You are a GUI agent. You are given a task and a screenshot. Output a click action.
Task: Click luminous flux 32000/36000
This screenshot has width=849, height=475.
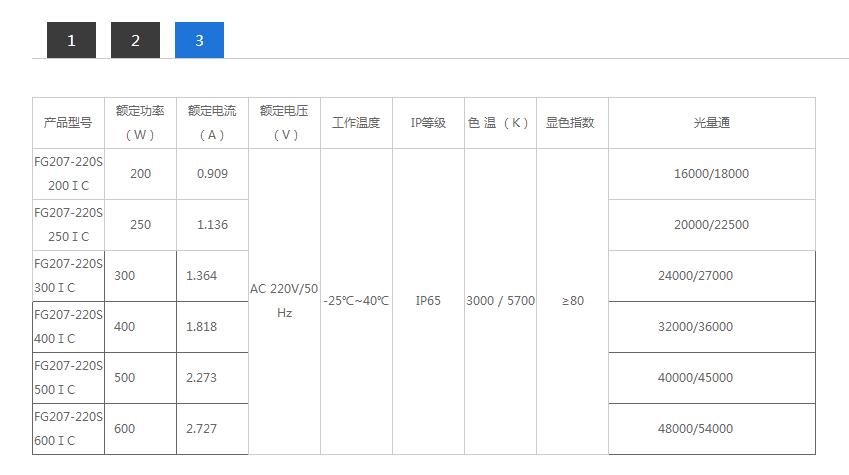click(x=696, y=327)
